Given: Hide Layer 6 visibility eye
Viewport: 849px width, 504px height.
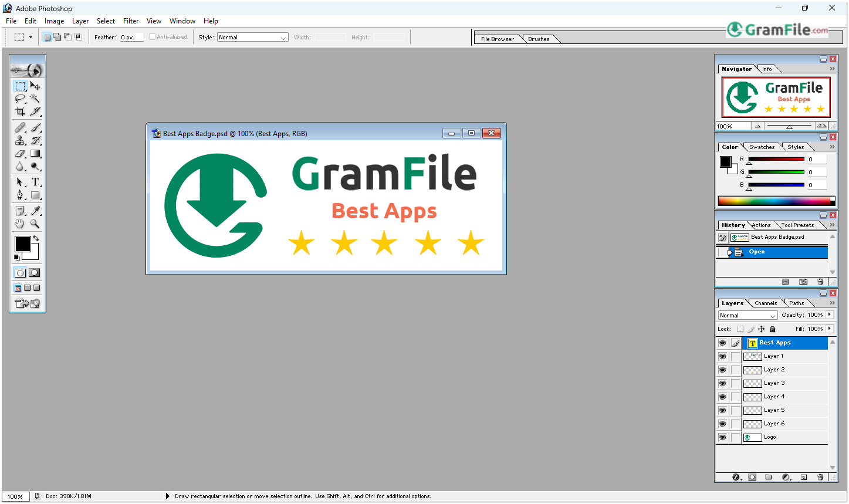Looking at the screenshot, I should tap(722, 424).
